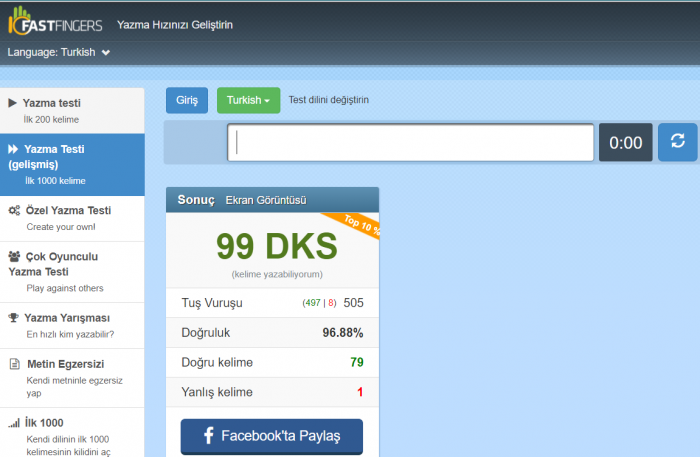Select Yazma Testi (gelişmiş) menu item

click(72, 164)
